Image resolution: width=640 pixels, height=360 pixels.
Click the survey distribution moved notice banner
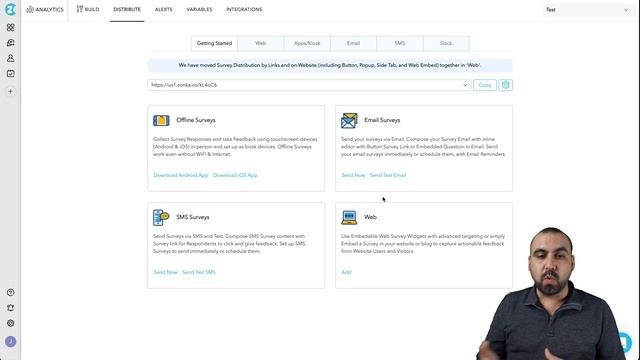coord(330,65)
